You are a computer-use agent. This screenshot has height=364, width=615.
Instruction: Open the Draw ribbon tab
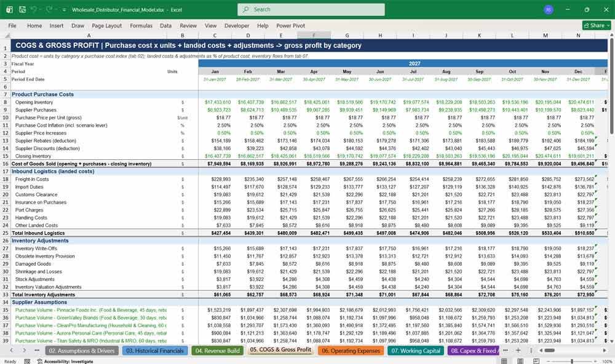click(77, 25)
